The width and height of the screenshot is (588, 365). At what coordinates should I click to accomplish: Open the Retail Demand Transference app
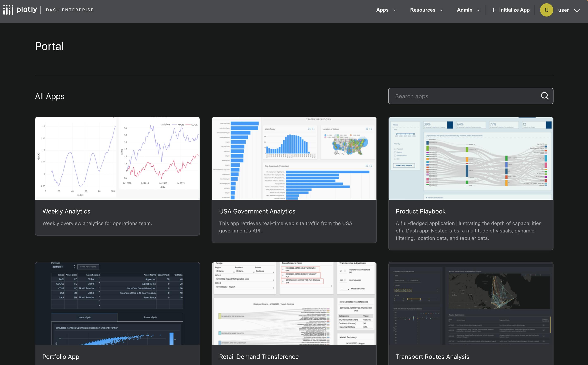[259, 357]
